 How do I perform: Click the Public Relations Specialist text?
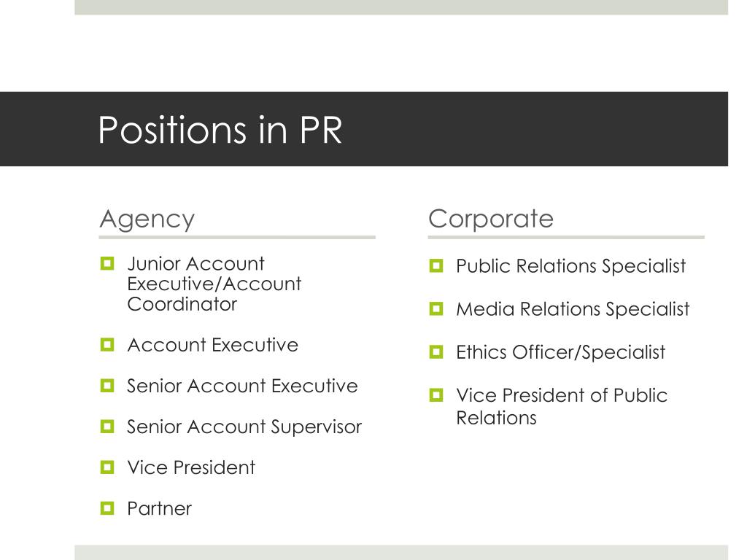coord(570,266)
